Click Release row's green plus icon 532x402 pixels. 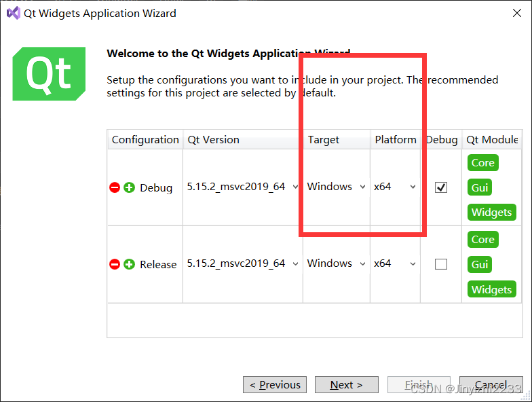(129, 264)
